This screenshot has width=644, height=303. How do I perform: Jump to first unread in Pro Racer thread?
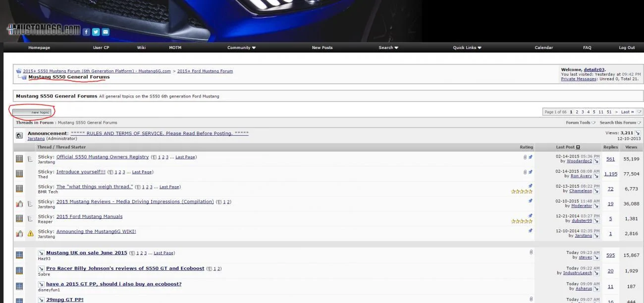pos(42,268)
